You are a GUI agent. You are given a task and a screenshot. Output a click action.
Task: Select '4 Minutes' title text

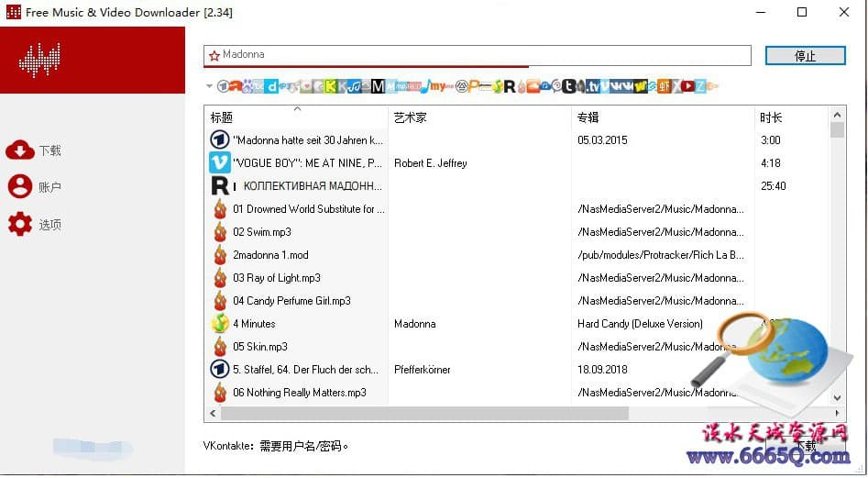(x=254, y=324)
